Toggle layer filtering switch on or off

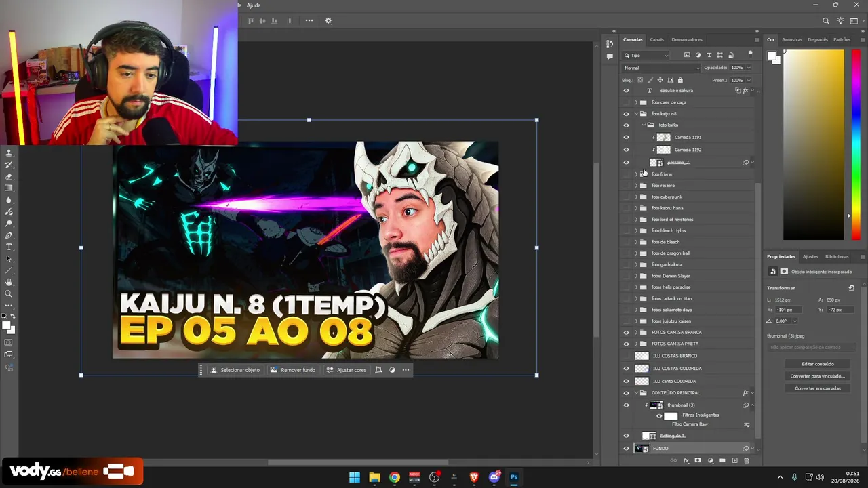point(750,54)
